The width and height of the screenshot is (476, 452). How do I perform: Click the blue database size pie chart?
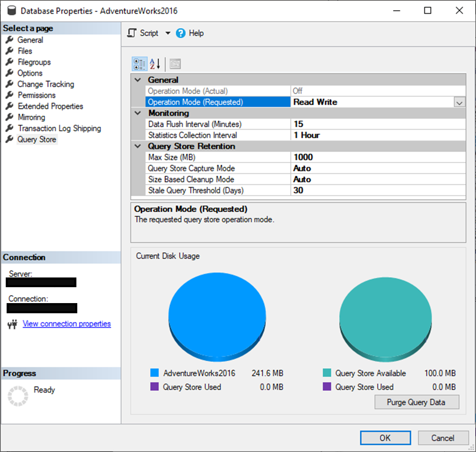coord(217,317)
